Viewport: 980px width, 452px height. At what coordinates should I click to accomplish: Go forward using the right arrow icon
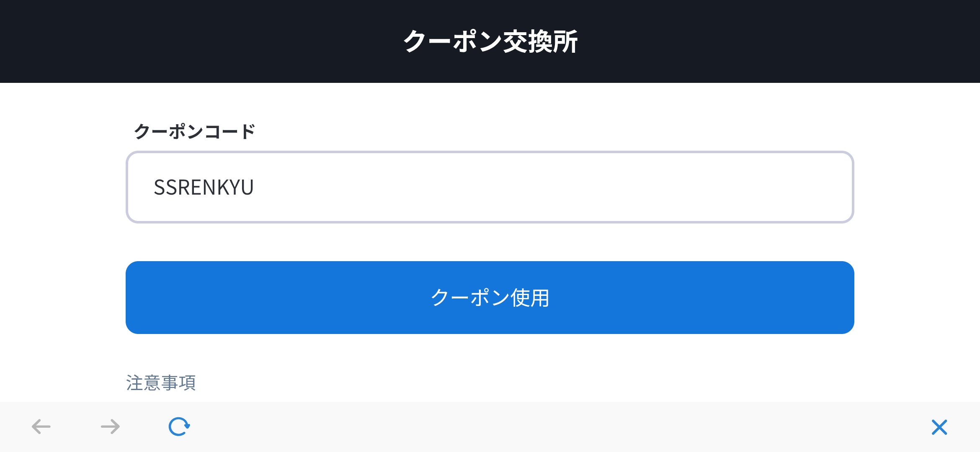(111, 427)
